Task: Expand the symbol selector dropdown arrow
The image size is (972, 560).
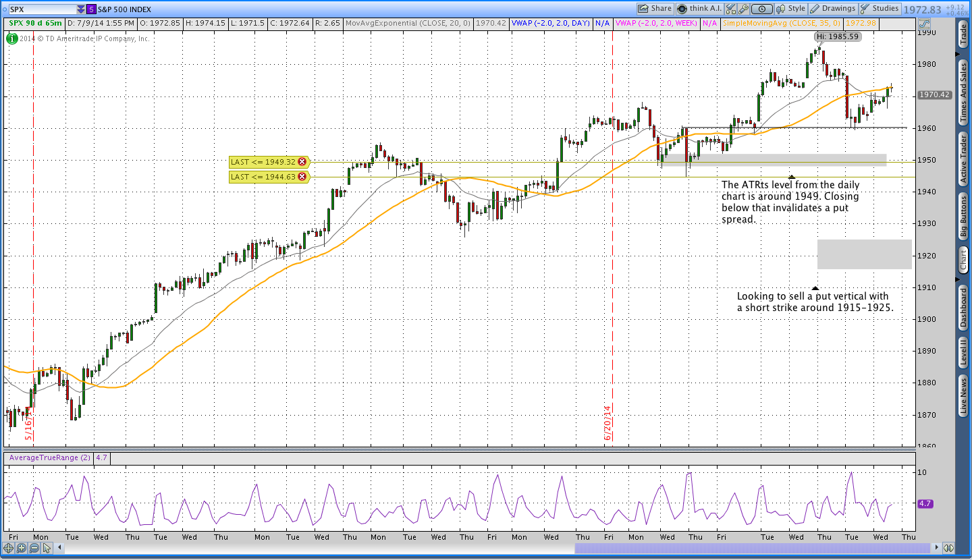Action: [80, 9]
